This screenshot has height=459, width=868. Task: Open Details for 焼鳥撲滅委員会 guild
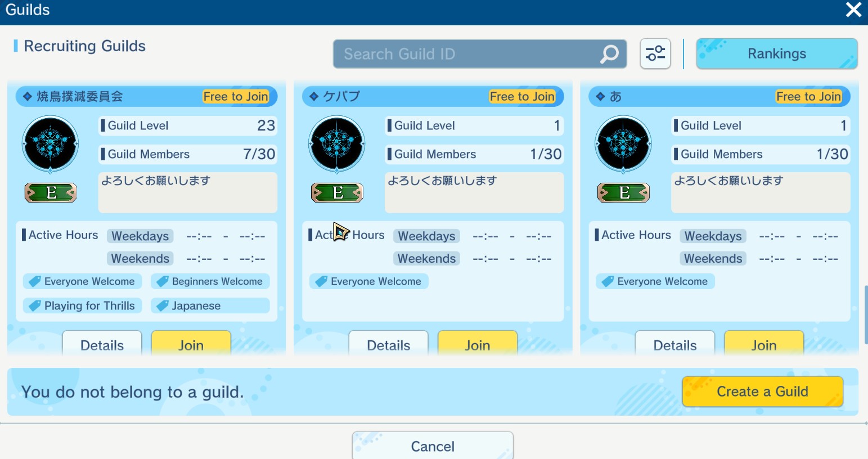[x=102, y=343]
